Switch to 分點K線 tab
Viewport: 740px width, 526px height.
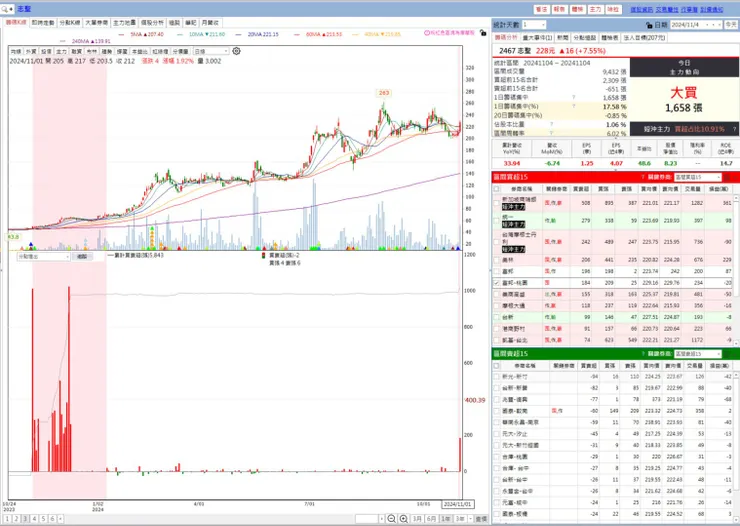click(x=69, y=23)
